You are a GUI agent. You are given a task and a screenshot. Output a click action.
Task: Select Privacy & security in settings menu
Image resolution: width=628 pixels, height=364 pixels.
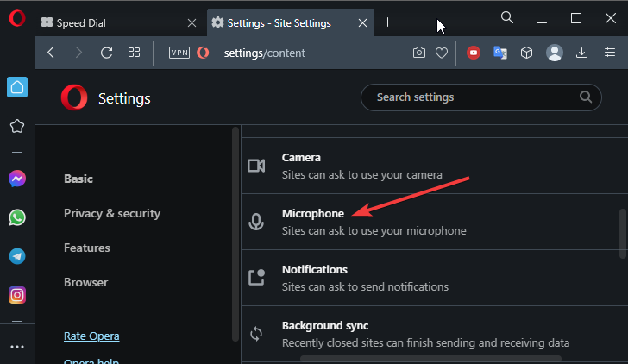(112, 213)
